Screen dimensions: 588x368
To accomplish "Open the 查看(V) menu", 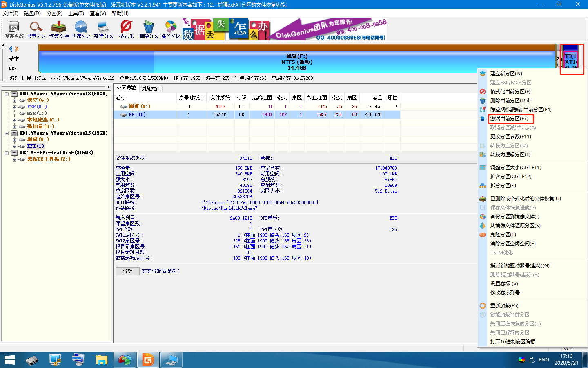I will 98,13.
